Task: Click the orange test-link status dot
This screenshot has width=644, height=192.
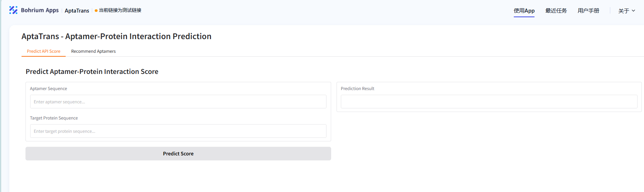Action: (x=96, y=10)
